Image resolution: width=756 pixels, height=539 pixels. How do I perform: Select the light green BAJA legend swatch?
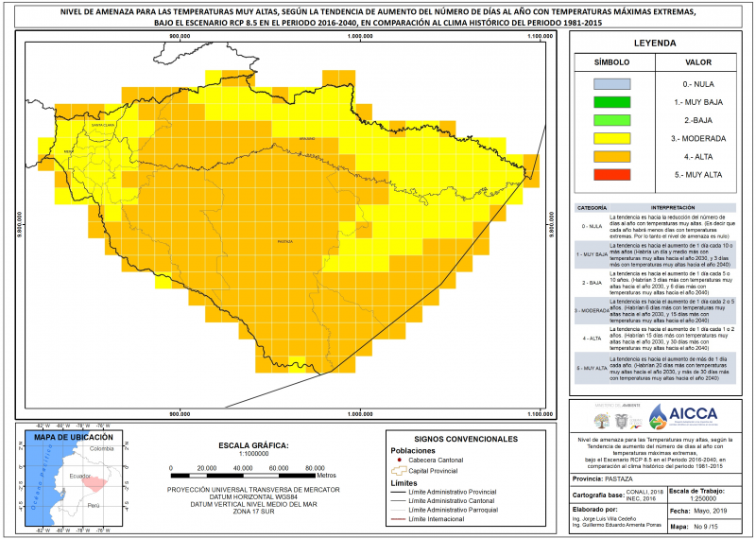[611, 120]
